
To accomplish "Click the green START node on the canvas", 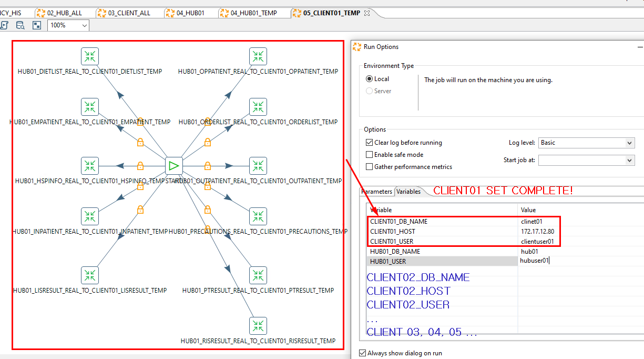I will (173, 165).
